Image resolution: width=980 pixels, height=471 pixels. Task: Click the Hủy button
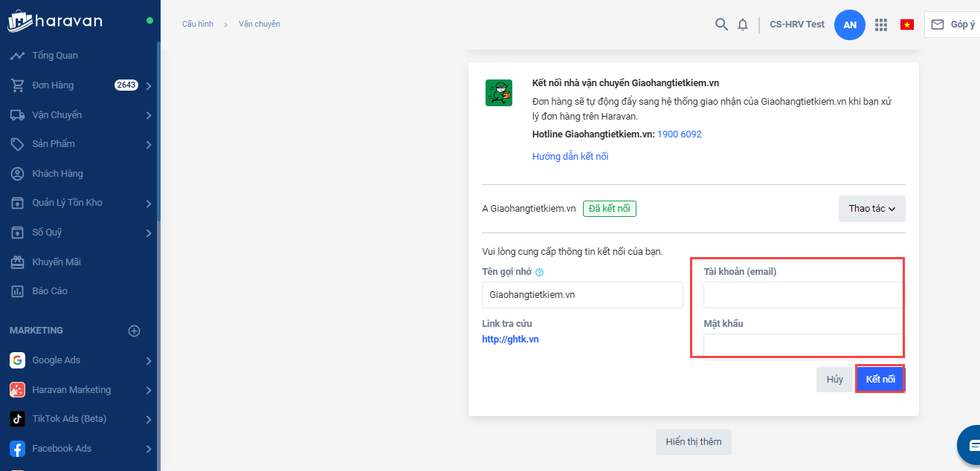pyautogui.click(x=834, y=380)
